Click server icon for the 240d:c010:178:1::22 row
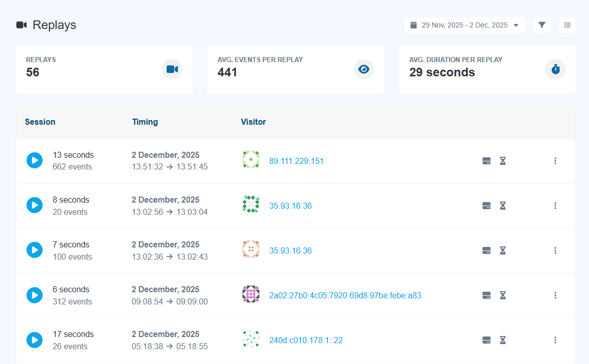The width and height of the screenshot is (589, 364). (487, 340)
